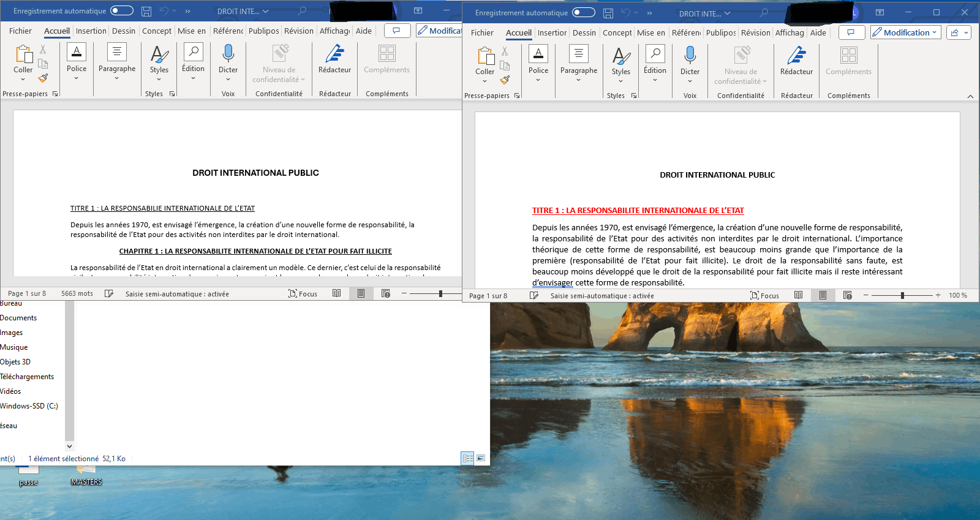Click Coller paste icon in left Word window

point(23,55)
